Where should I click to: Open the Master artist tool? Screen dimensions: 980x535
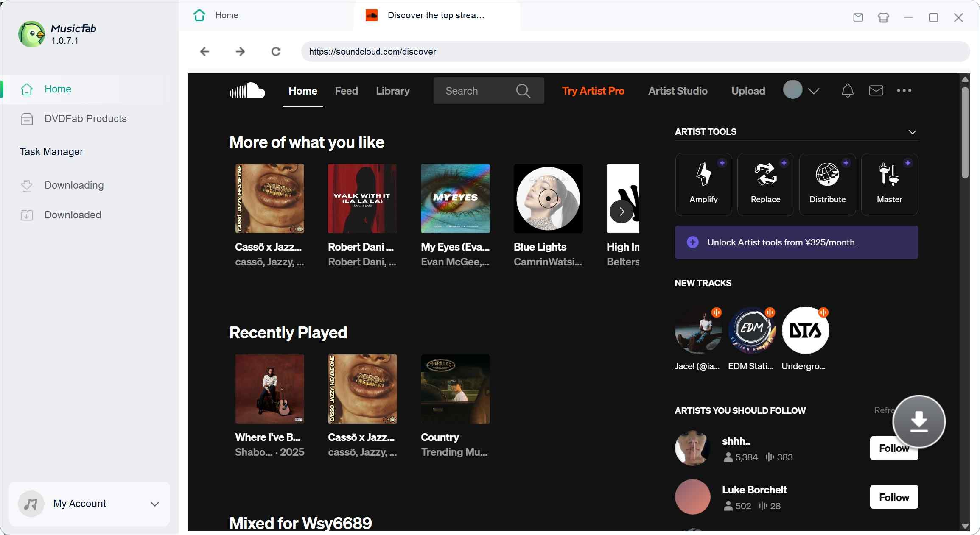(889, 184)
